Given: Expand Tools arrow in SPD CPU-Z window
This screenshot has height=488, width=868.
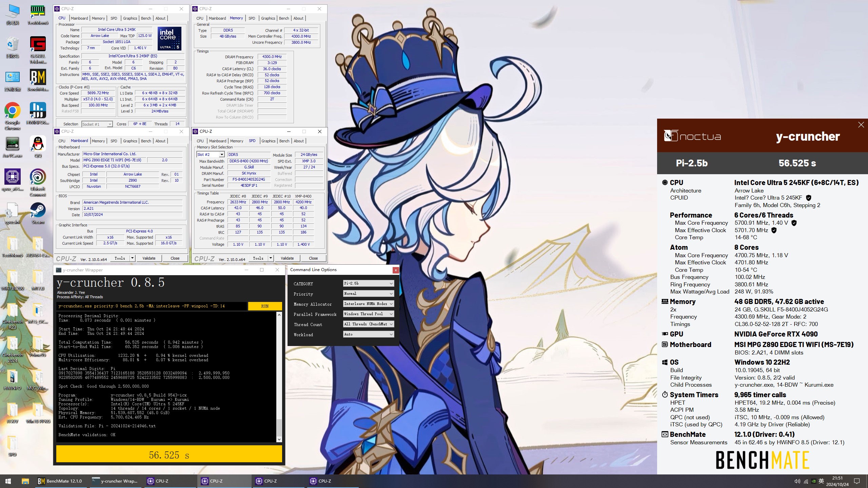Looking at the screenshot, I should point(271,258).
